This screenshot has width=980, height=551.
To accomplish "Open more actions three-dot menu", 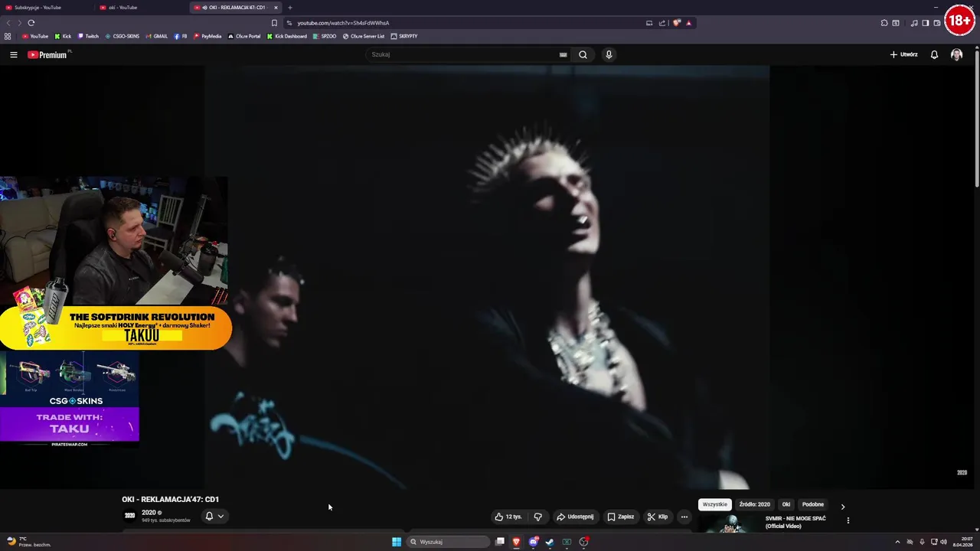I will (x=684, y=517).
